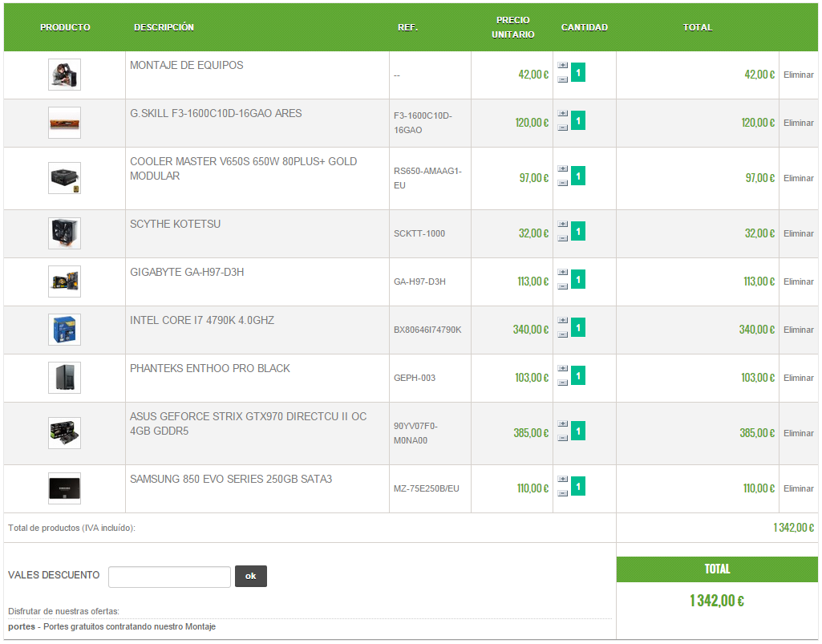Remove INTEL CORE I7 4790K from cart

[799, 330]
